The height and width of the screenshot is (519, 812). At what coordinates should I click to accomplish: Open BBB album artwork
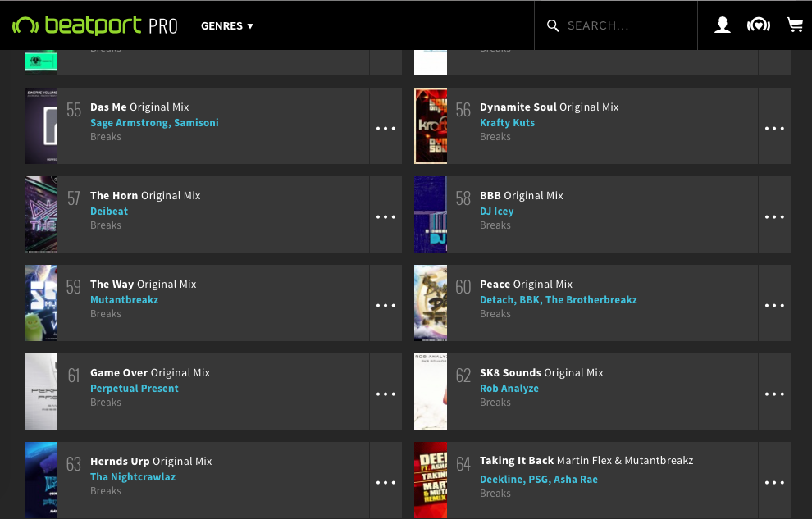pyautogui.click(x=431, y=214)
